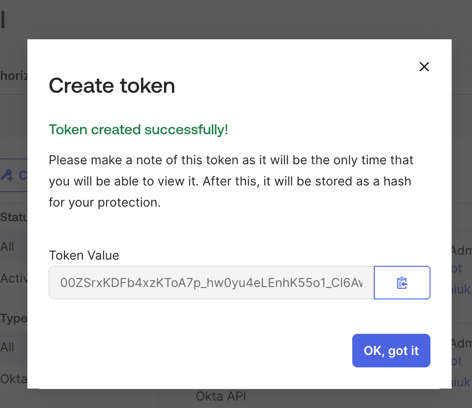Image resolution: width=472 pixels, height=408 pixels.
Task: Click the Token Value label
Action: coord(84,255)
